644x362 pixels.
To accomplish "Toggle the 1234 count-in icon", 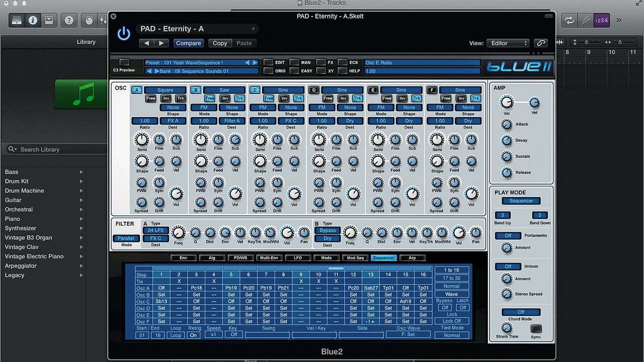I will point(602,20).
